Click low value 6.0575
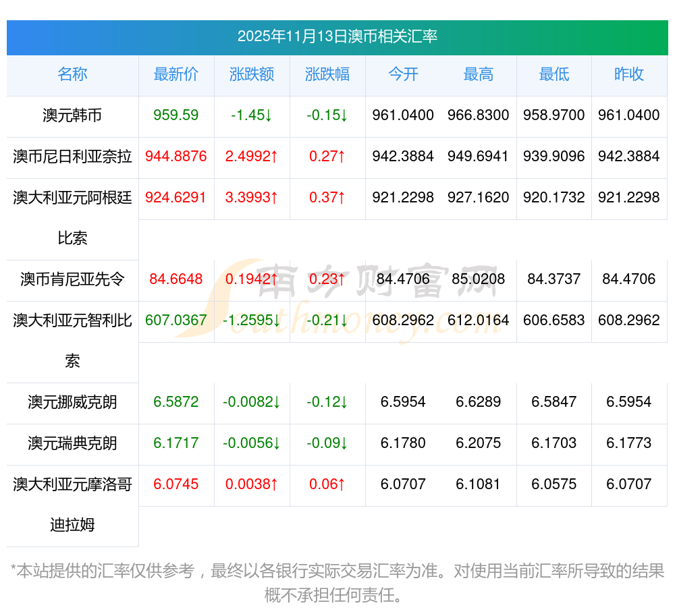 click(x=554, y=484)
